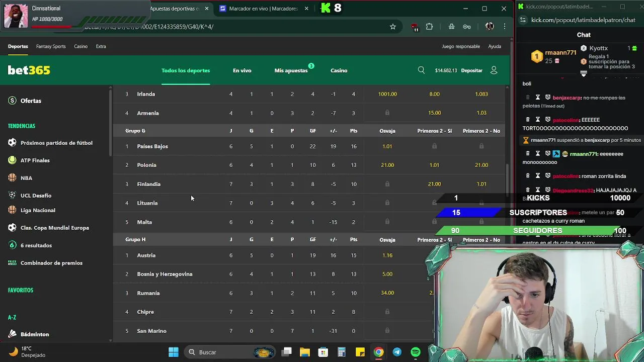Select Austria Osvaja odds 1.16
This screenshot has width=644, height=362.
point(387,255)
